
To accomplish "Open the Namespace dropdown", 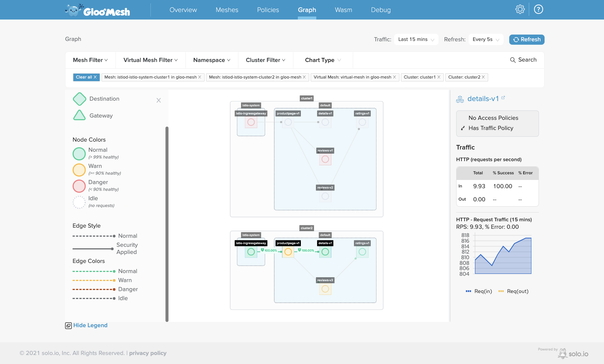I will [x=212, y=60].
